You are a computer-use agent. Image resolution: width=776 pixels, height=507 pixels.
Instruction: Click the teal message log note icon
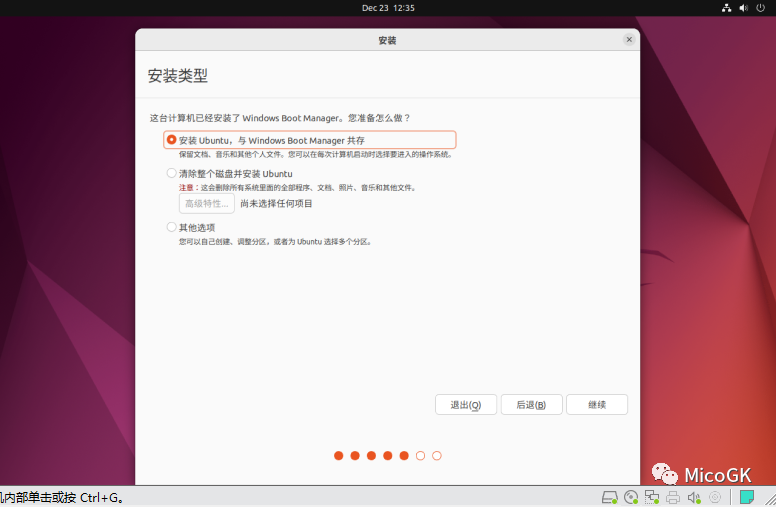pos(746,497)
